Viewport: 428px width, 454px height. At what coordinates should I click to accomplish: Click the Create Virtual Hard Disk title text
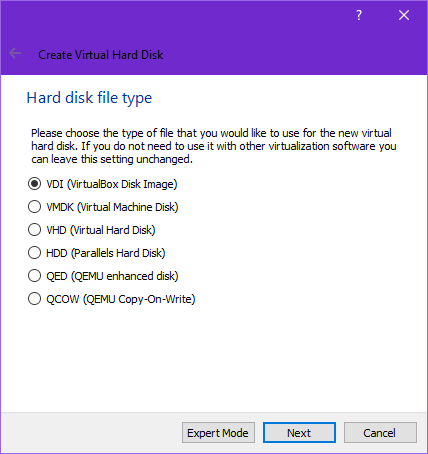101,55
